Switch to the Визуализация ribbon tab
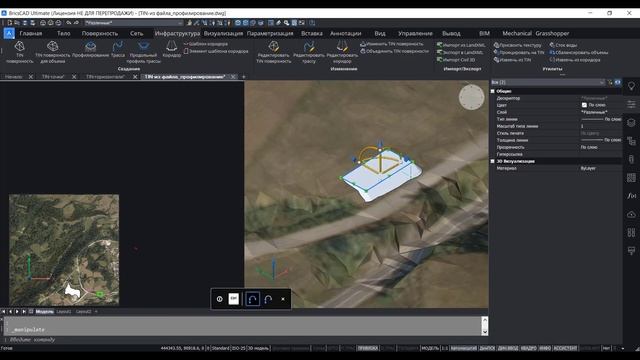Viewport: 640px width, 360px height. [x=223, y=33]
